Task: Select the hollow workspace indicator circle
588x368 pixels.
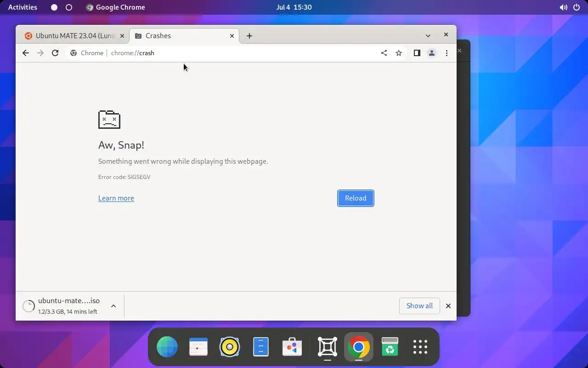Action: coord(69,7)
